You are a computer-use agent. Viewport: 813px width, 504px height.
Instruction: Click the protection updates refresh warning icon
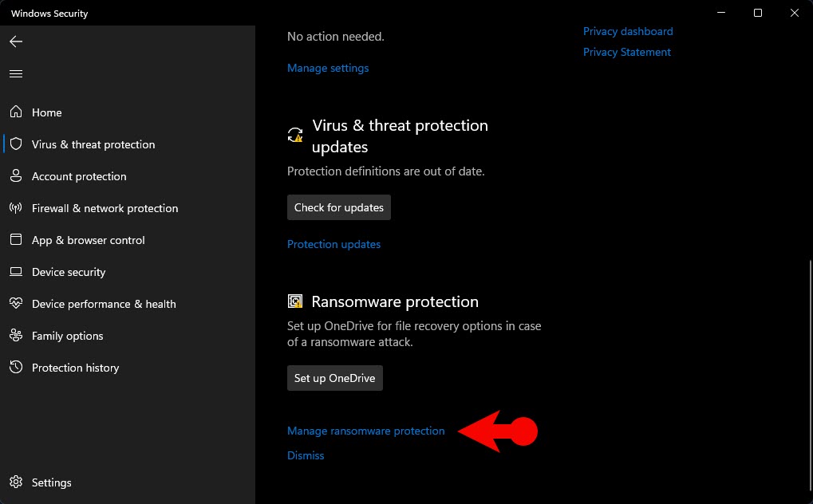point(295,135)
